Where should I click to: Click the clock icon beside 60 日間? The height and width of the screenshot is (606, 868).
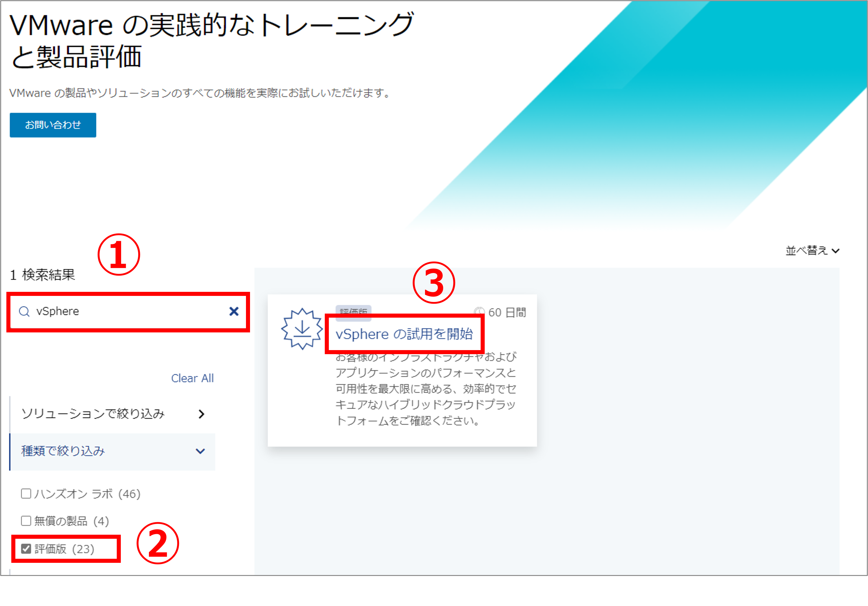click(479, 312)
